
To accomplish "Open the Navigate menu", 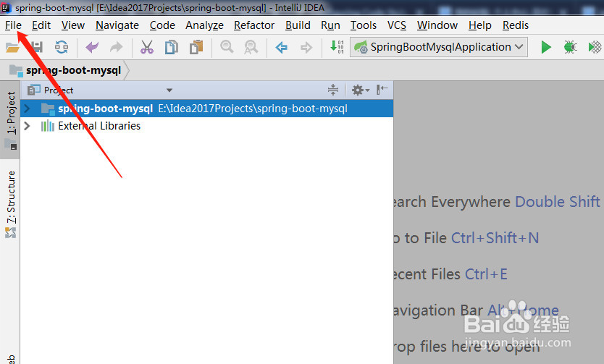I will pos(117,25).
